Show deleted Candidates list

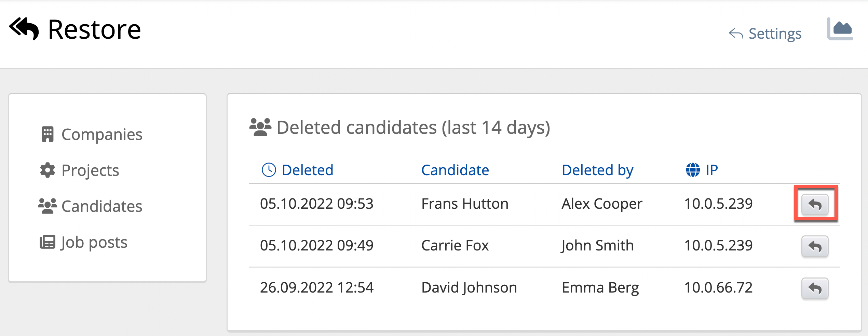click(x=102, y=206)
